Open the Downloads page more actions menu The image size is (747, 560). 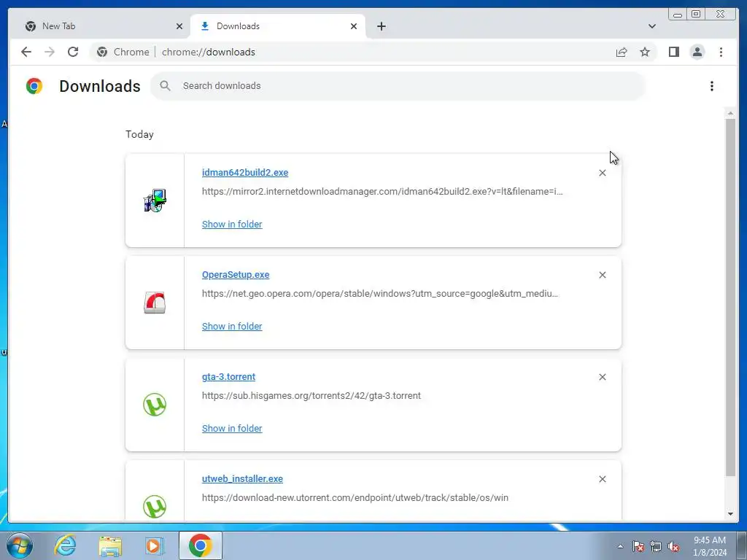tap(712, 86)
